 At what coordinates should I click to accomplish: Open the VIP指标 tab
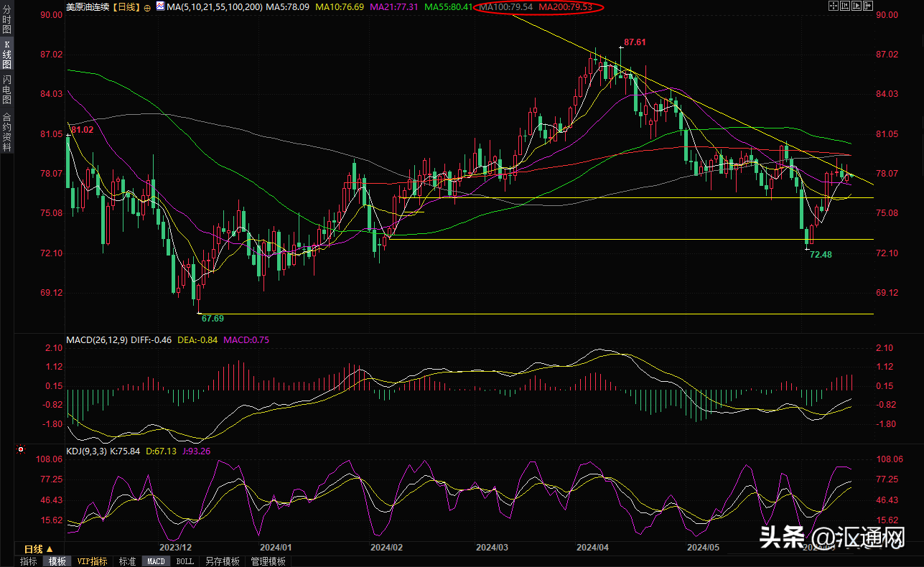92,561
